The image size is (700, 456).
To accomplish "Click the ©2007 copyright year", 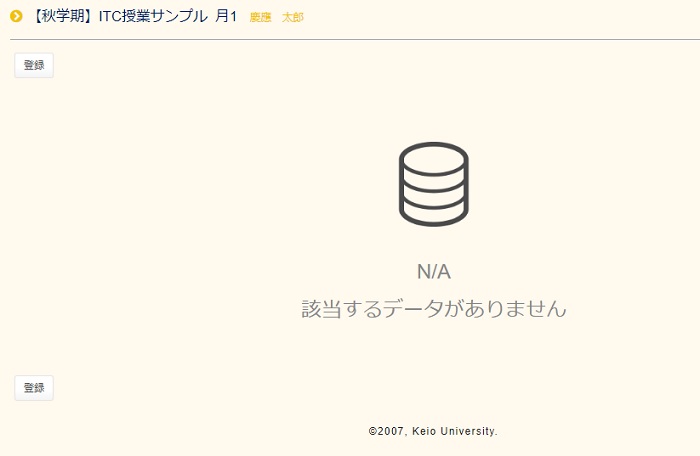I will coord(386,432).
